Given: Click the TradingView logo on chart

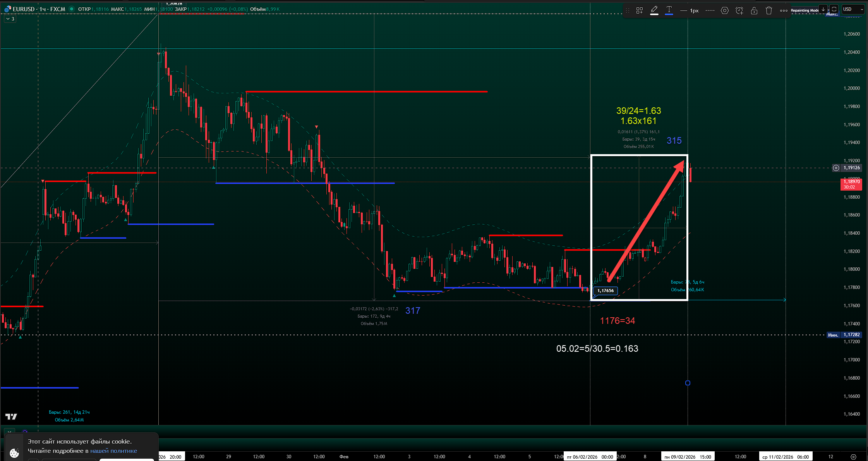Looking at the screenshot, I should pos(11,416).
